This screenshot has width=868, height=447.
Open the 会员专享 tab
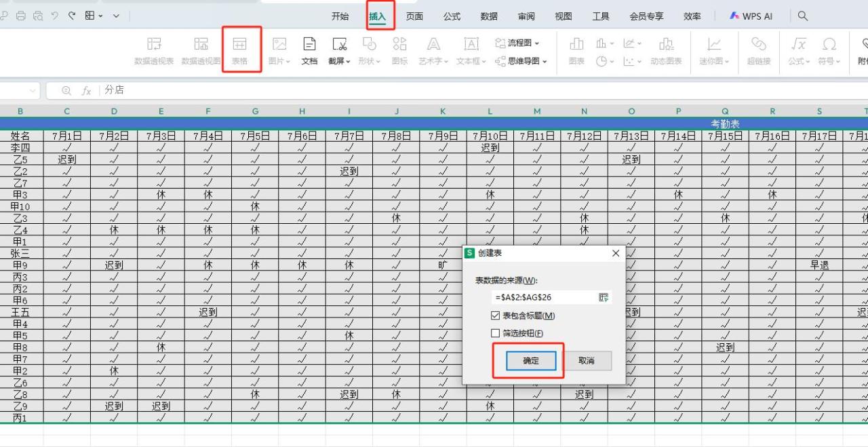pyautogui.click(x=646, y=16)
